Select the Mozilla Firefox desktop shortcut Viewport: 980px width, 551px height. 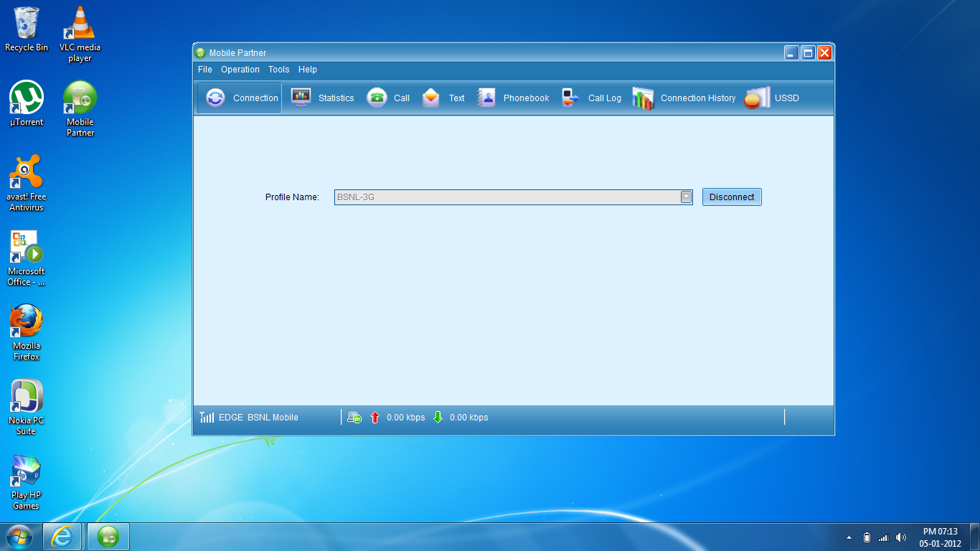point(27,332)
